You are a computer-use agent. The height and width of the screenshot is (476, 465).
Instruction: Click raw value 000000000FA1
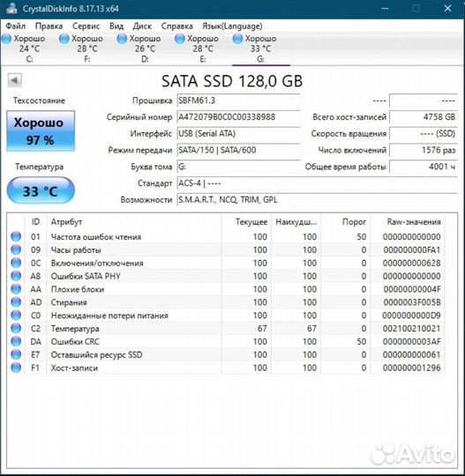412,249
